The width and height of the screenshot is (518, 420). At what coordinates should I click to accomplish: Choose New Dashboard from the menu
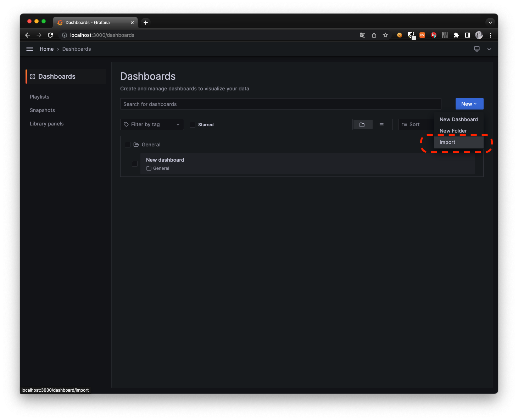tap(459, 119)
